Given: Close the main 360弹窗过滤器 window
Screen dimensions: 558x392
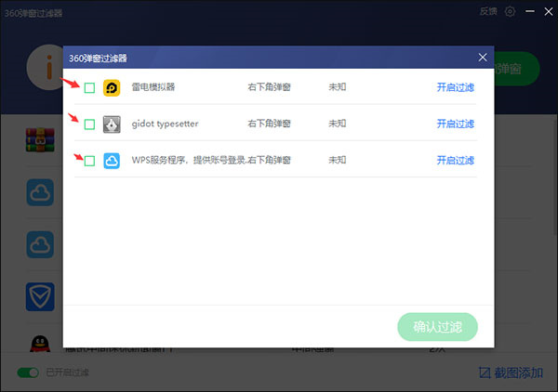Looking at the screenshot, I should coord(549,12).
